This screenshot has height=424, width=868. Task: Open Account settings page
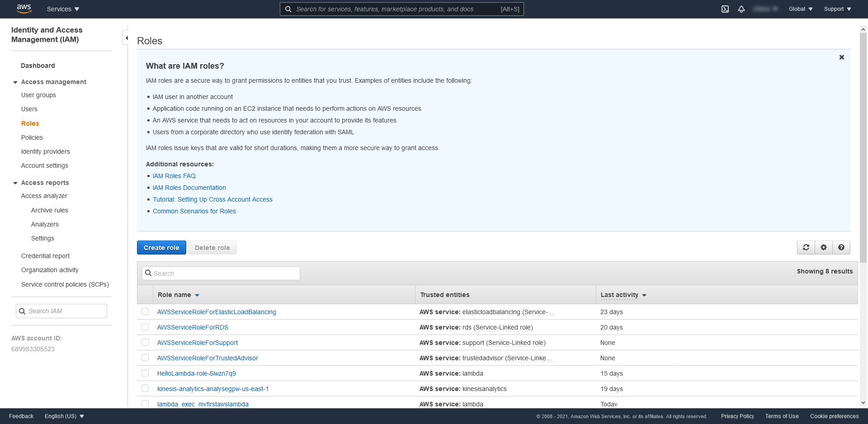click(x=45, y=165)
